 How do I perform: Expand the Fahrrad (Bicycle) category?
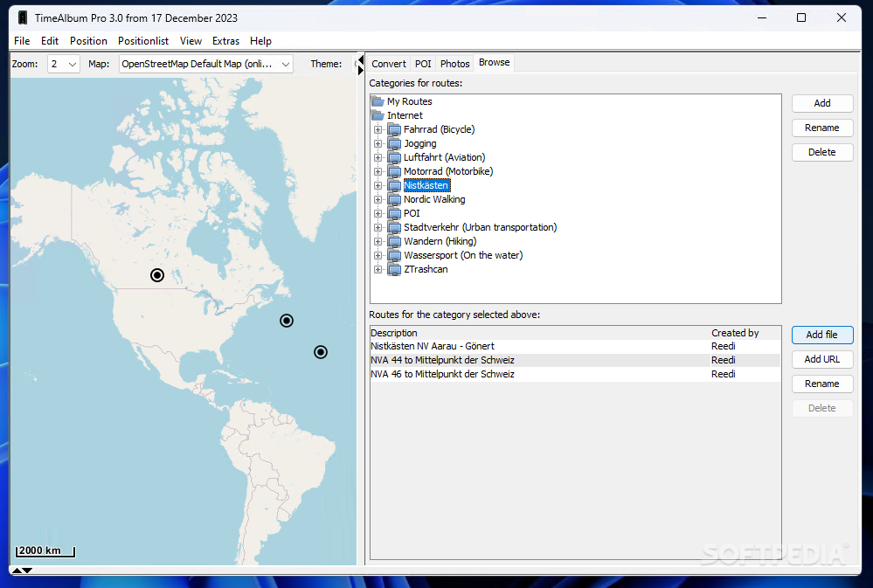coord(378,129)
